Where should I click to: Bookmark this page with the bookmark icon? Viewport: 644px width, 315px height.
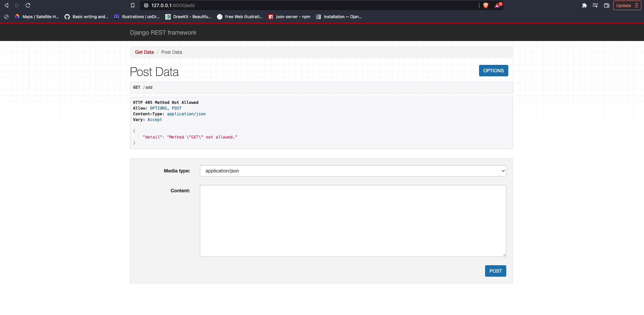[x=133, y=5]
